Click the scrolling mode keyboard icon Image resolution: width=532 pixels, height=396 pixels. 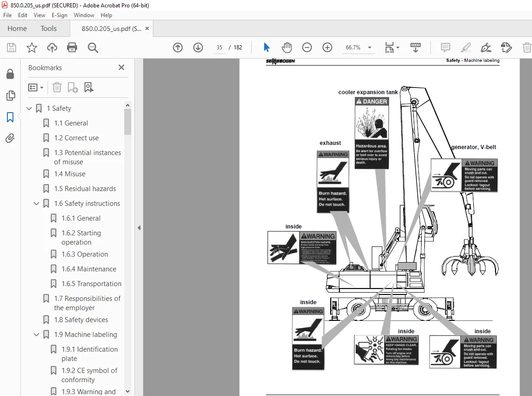pos(416,48)
